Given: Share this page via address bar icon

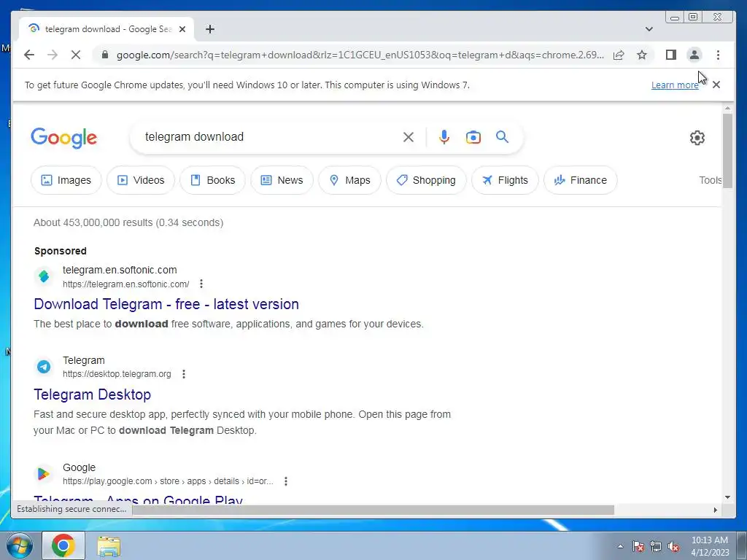Looking at the screenshot, I should [619, 55].
